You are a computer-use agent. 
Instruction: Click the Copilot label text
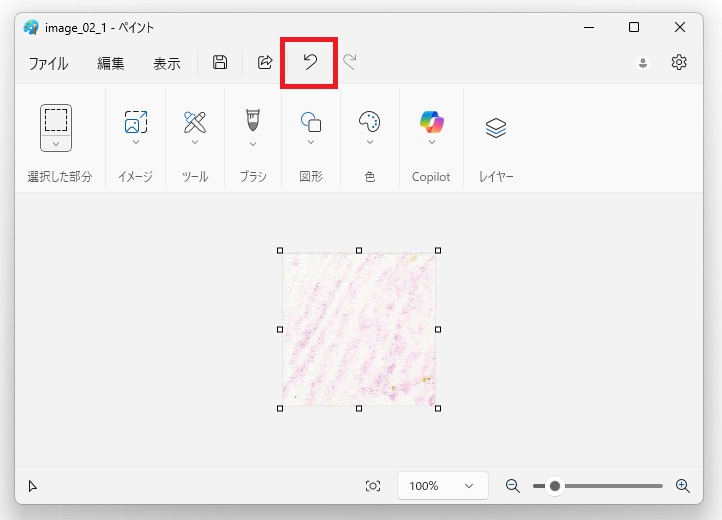click(431, 177)
